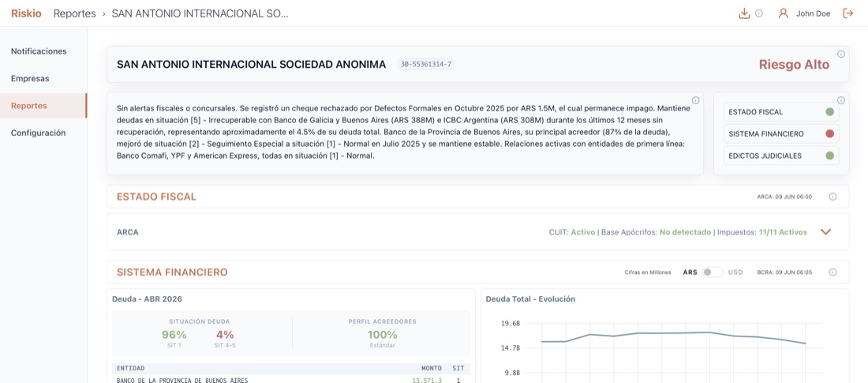
Task: Click the ESTADO FISCAL status chip
Action: coord(781,112)
